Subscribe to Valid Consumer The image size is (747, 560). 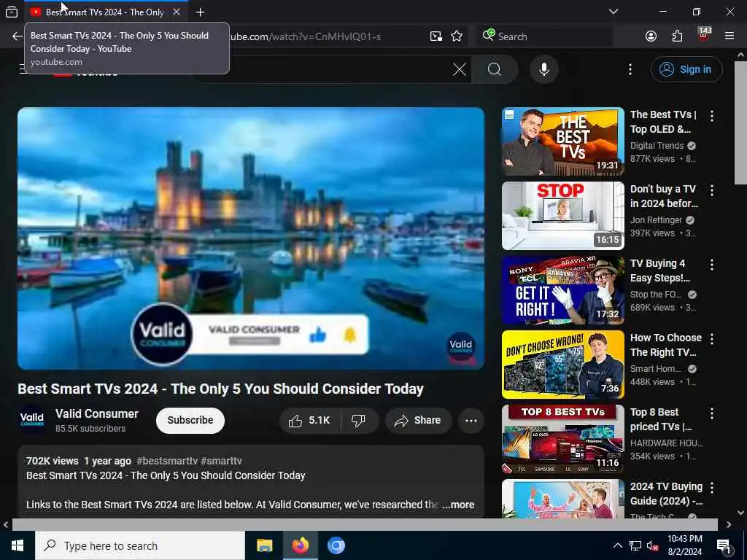190,420
